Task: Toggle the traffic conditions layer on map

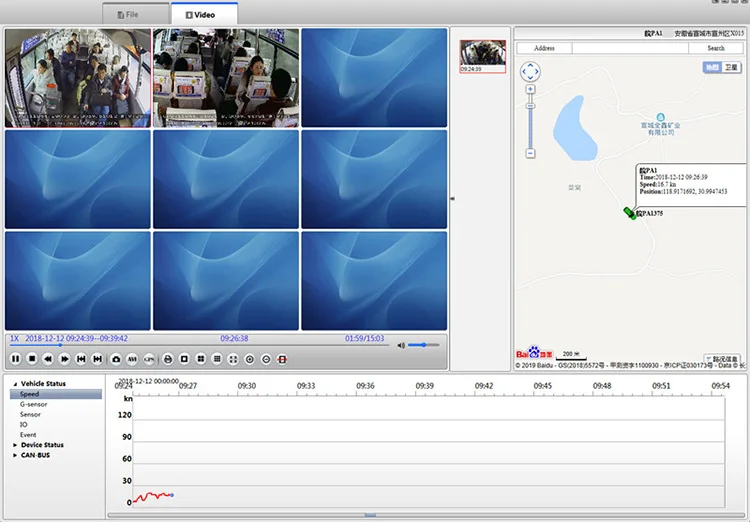Action: [722, 358]
